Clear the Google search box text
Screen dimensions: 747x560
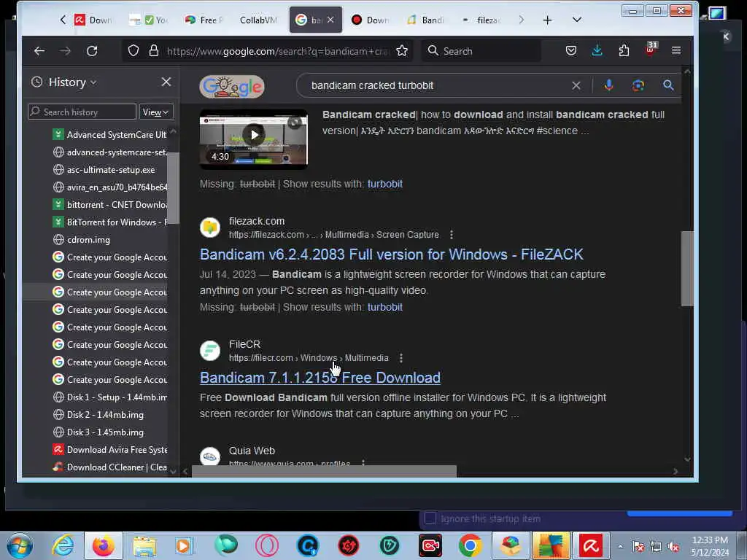pyautogui.click(x=576, y=86)
